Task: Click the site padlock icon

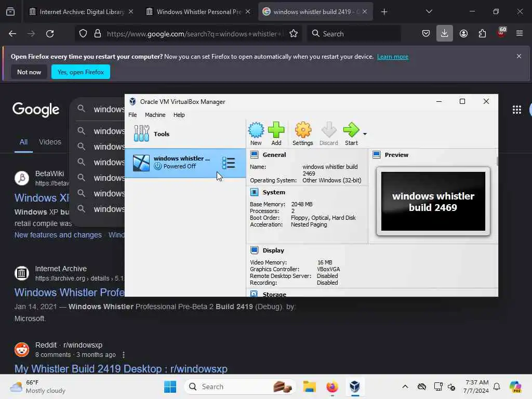Action: click(98, 34)
